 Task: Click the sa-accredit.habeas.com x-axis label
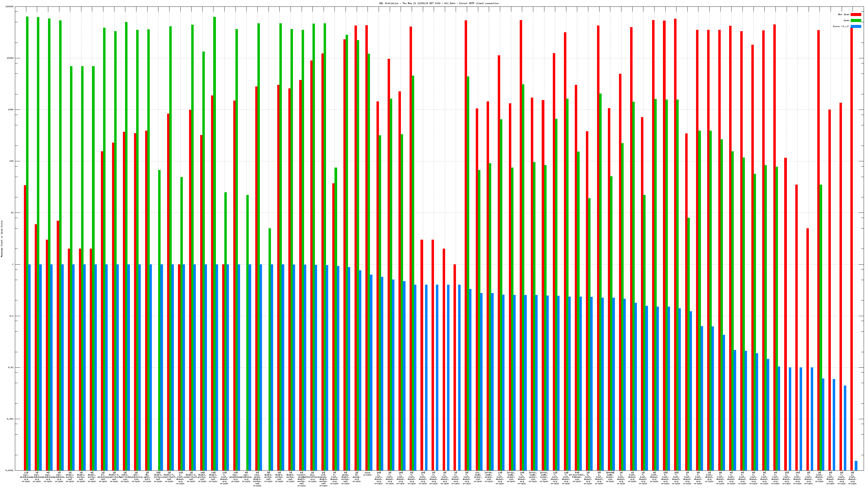[577, 477]
